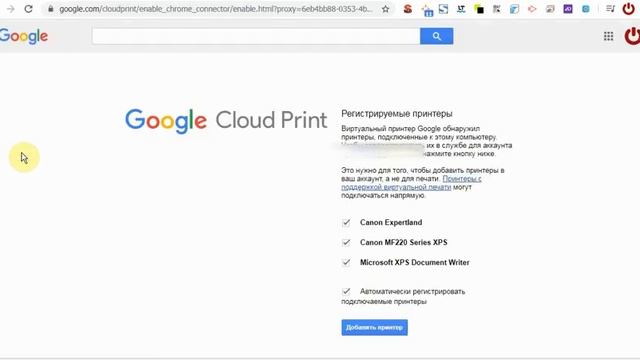Open the media control playlist icon
Viewport: 640px width, 360px height.
(610, 9)
